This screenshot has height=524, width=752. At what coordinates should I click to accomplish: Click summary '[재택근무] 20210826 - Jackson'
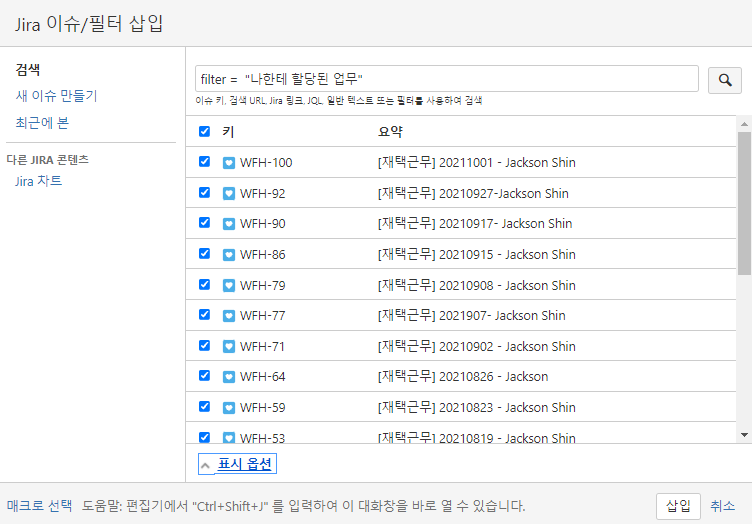pyautogui.click(x=463, y=376)
